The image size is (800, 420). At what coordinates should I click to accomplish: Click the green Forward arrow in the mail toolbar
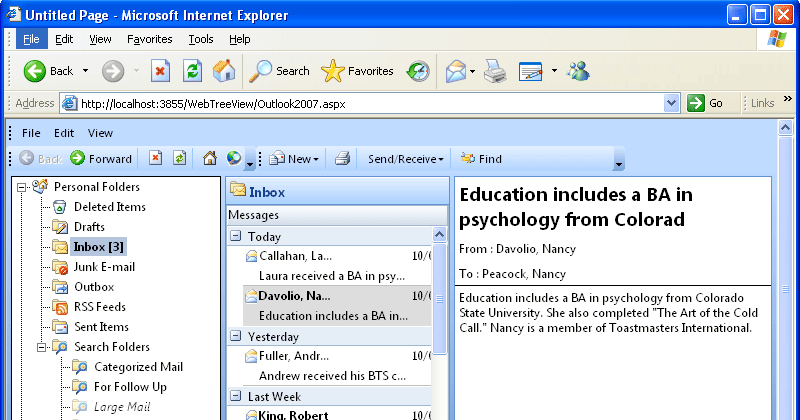point(77,158)
